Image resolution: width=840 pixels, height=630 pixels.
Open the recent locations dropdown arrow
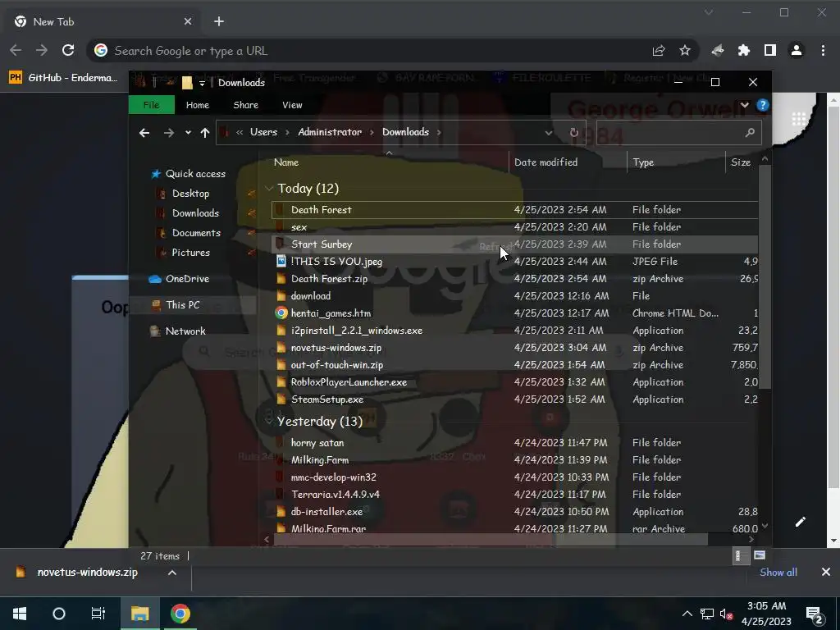(188, 133)
